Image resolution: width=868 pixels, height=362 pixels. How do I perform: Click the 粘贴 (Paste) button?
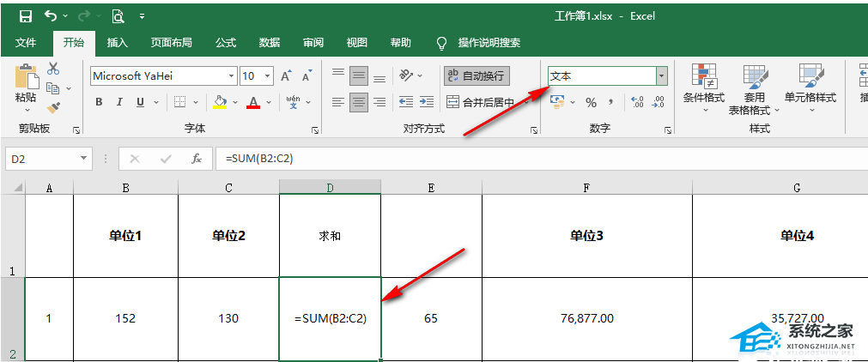26,86
